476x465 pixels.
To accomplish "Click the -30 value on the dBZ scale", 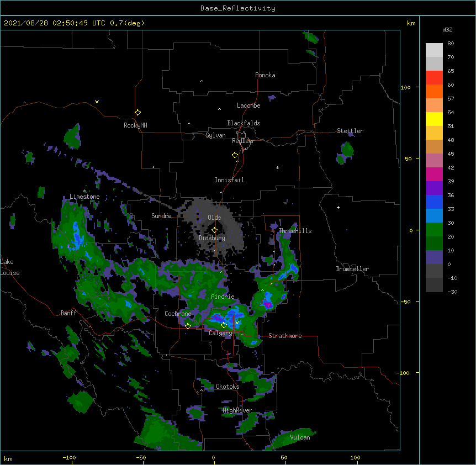I will pyautogui.click(x=452, y=292).
